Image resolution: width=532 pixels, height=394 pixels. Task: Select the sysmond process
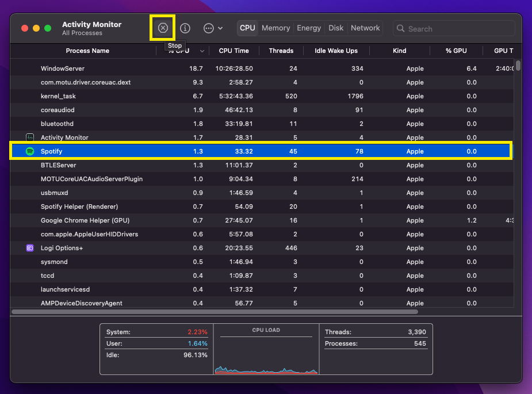262,262
